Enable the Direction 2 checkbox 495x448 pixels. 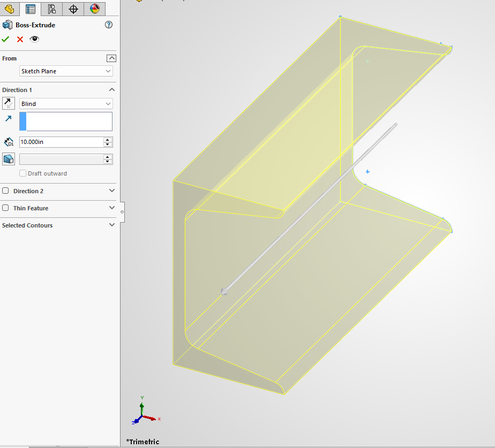[x=5, y=191]
